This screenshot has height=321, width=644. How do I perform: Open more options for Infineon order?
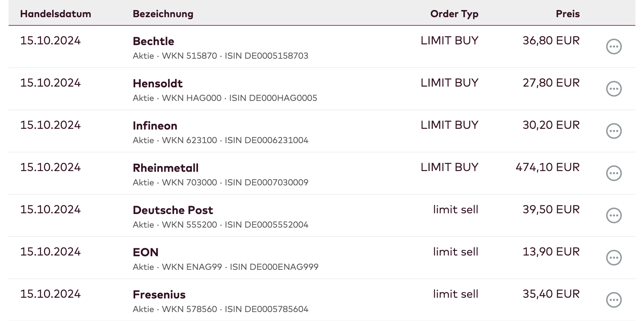(x=614, y=131)
